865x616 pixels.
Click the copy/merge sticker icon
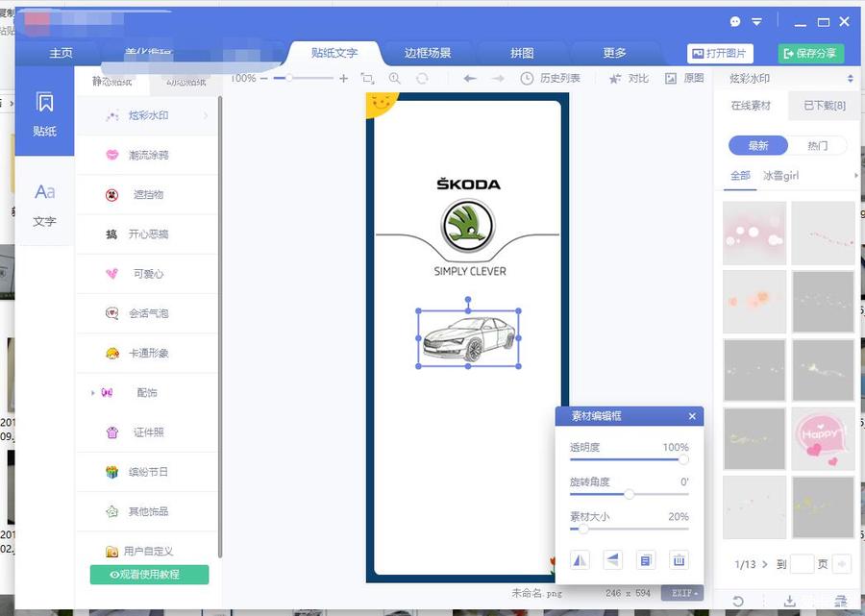646,560
